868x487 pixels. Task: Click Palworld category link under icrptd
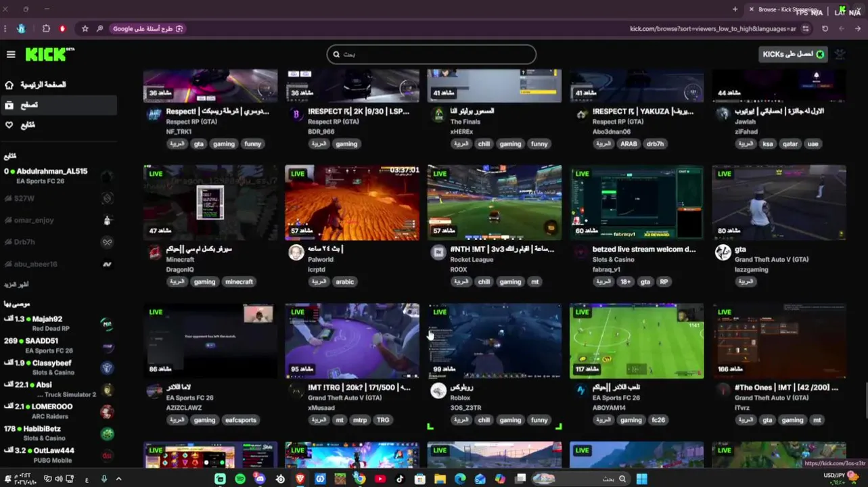(321, 260)
